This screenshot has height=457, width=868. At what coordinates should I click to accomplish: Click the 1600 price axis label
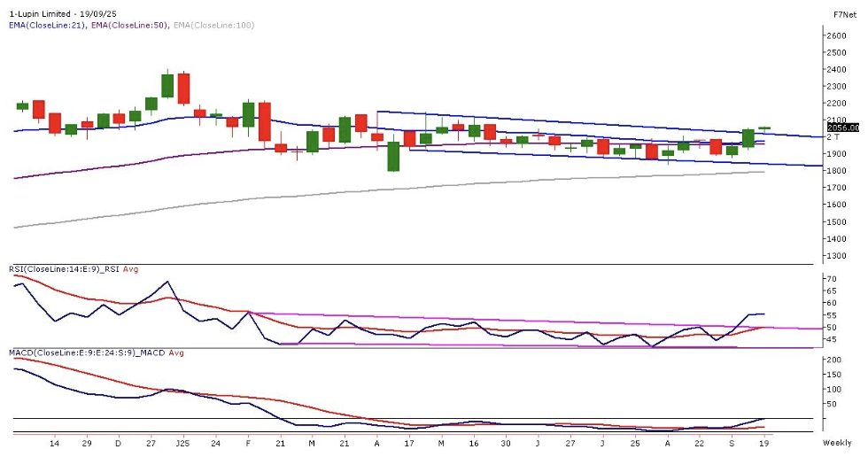tap(836, 205)
